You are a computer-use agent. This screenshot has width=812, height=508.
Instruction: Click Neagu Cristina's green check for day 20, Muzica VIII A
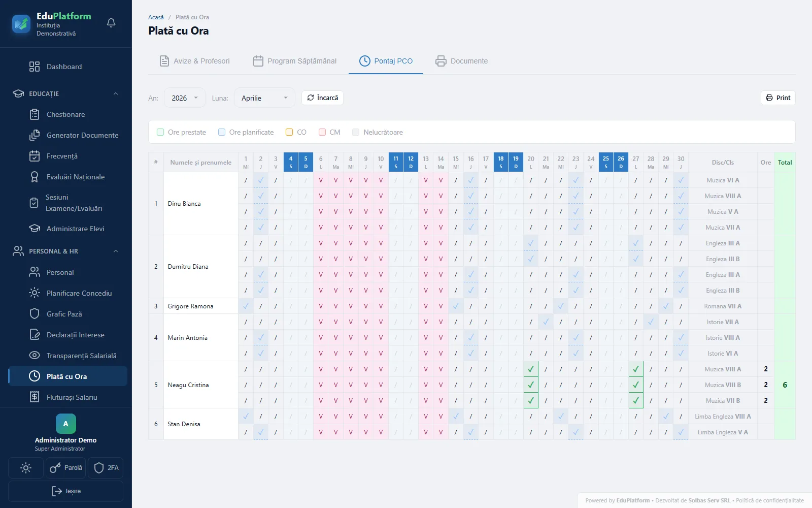click(531, 369)
